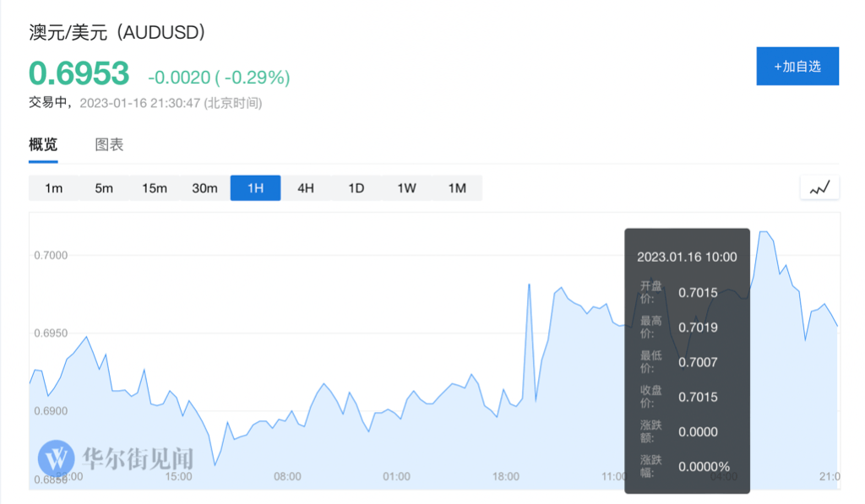Viewport: 865px width, 504px height.
Task: Click the 0.7000 price axis label
Action: pos(50,255)
